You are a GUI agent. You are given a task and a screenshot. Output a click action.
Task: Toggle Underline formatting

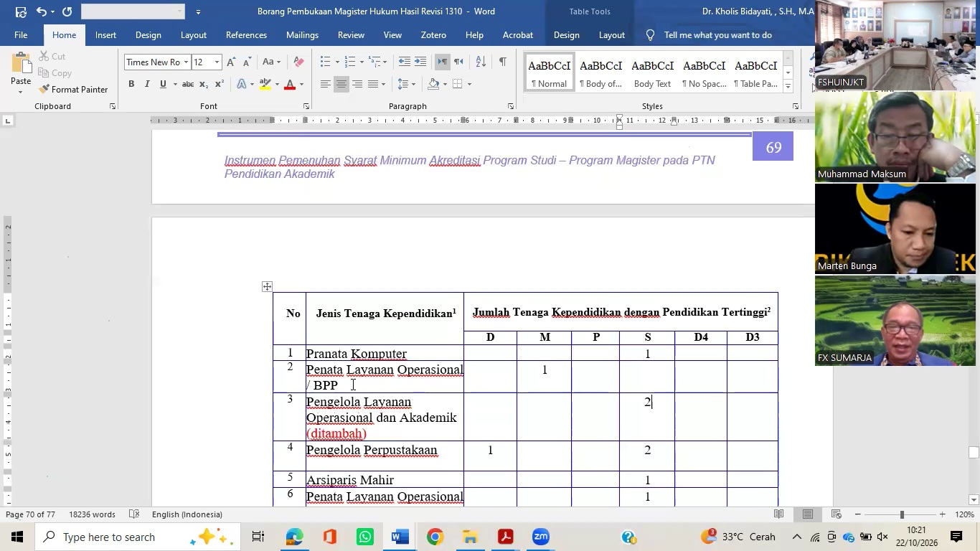(x=163, y=84)
